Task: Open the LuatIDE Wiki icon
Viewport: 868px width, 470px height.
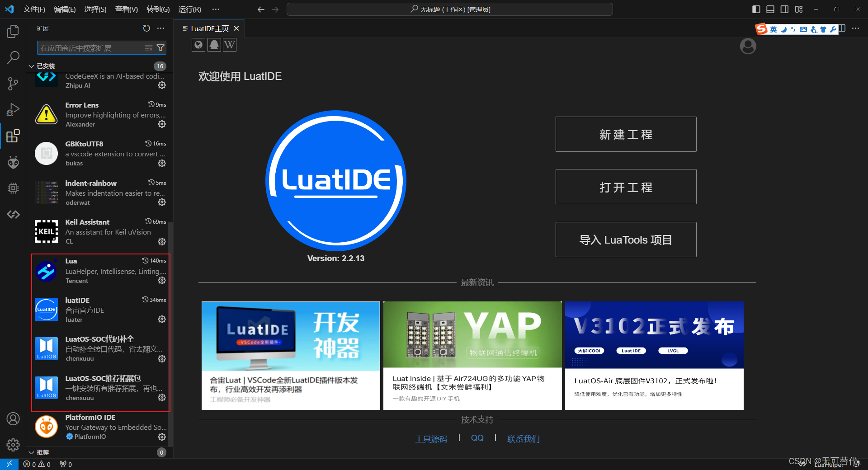Action: [230, 45]
